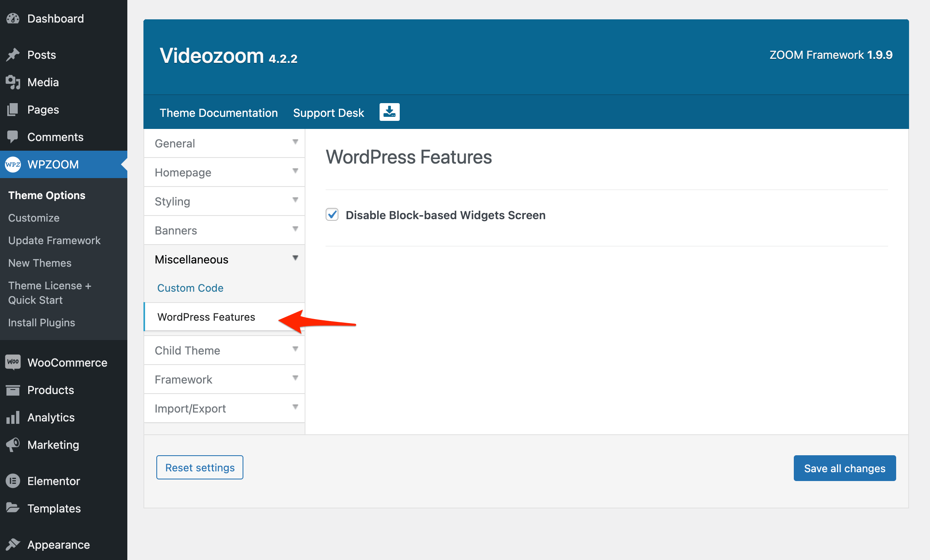The width and height of the screenshot is (930, 560).
Task: Click the Elementor circle icon
Action: [13, 481]
